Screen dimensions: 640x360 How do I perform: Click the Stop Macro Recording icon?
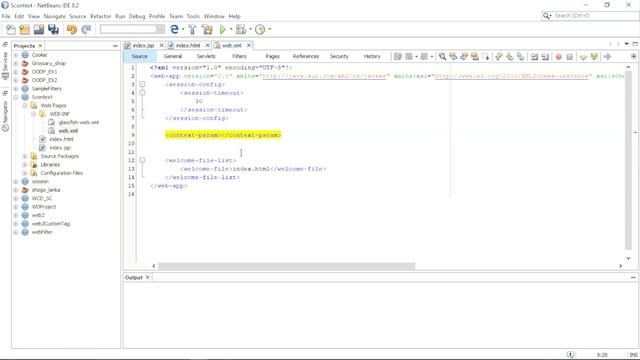[x=570, y=57]
